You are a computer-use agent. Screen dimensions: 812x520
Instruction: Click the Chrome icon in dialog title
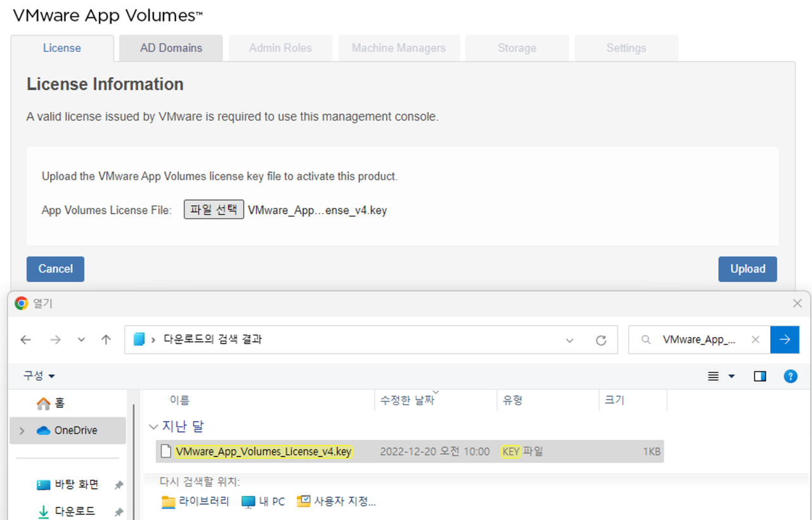[x=22, y=303]
